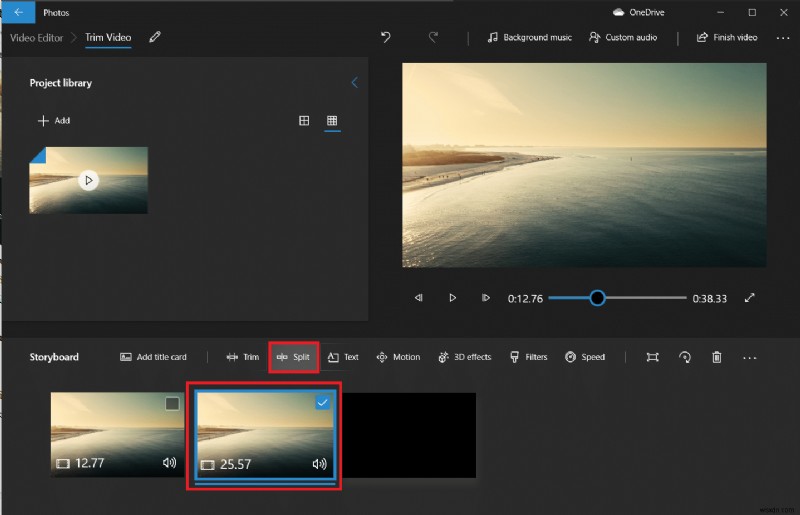Viewport: 800px width, 515px height.
Task: Switch project library to small grid view
Action: 332,121
